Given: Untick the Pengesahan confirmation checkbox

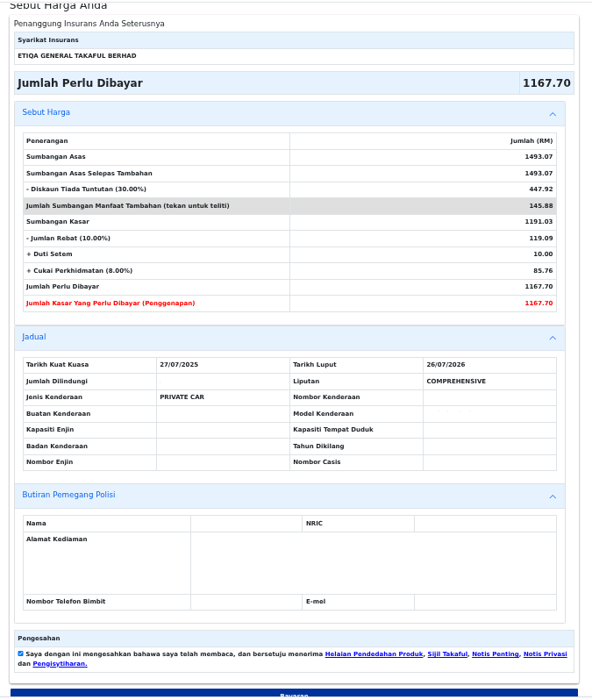Looking at the screenshot, I should point(20,654).
